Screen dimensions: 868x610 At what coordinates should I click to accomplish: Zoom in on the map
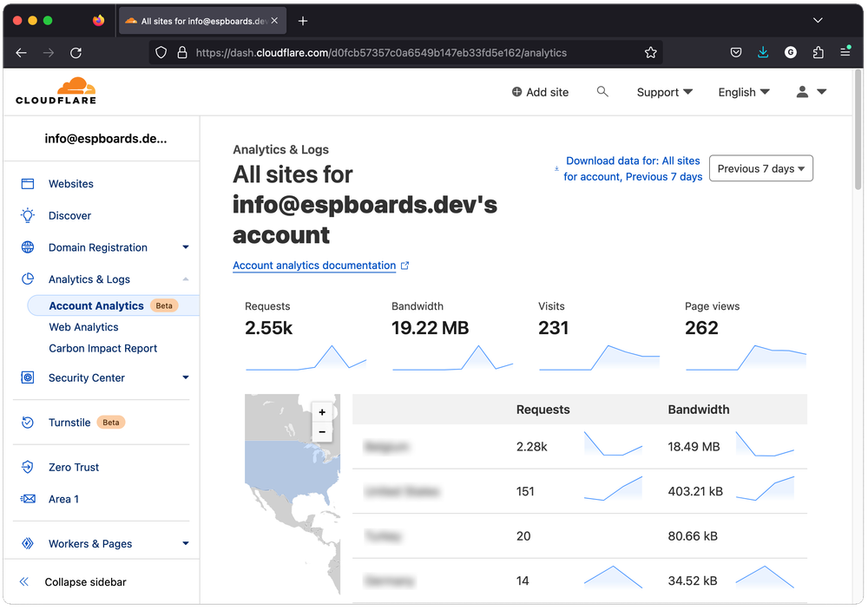coord(322,412)
